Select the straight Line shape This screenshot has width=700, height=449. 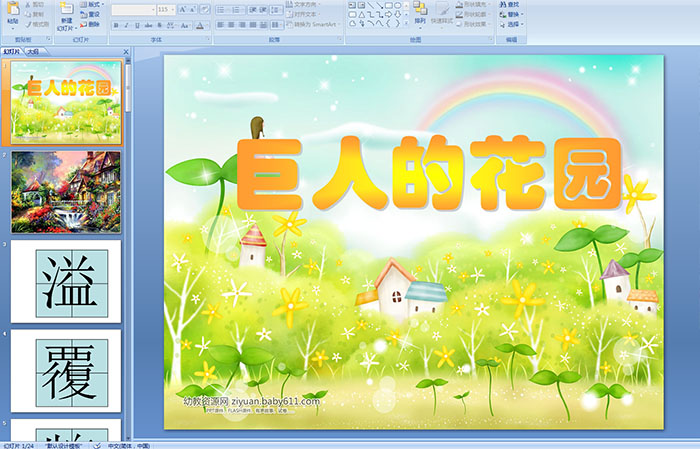pos(370,5)
